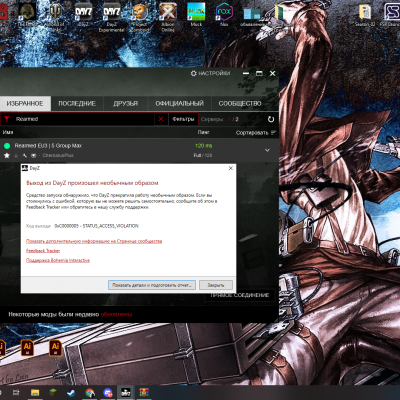Open the Сообщество servers tab
The height and width of the screenshot is (400, 400).
tap(240, 104)
